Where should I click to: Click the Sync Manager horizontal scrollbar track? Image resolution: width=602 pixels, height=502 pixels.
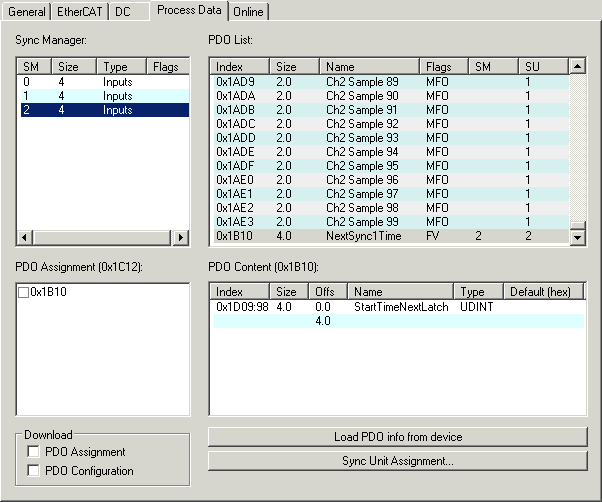[103, 238]
